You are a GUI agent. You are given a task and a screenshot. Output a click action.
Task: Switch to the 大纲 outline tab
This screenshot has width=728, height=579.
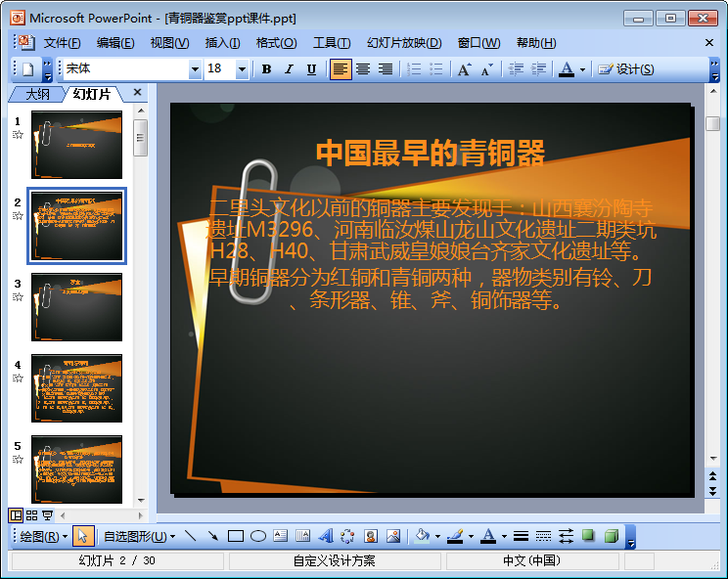coord(37,94)
